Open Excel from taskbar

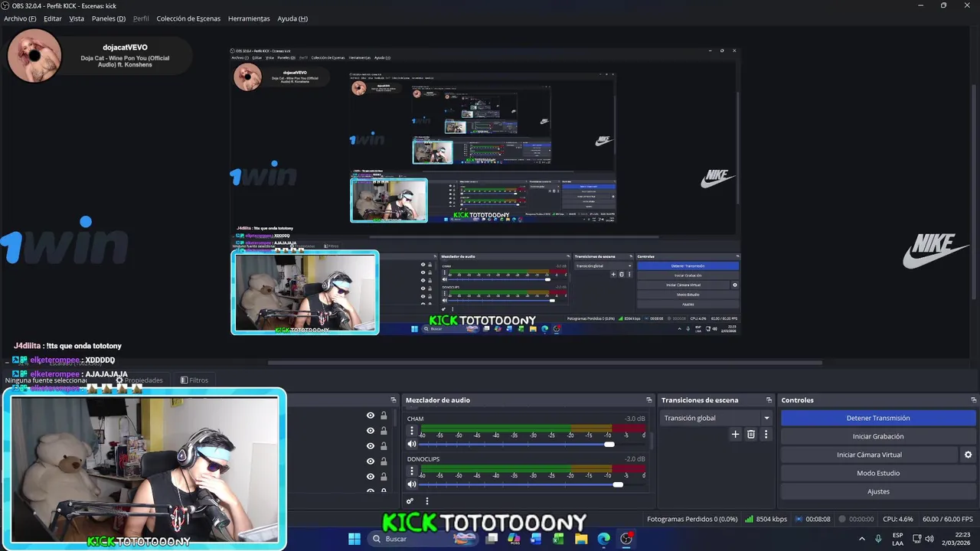[x=559, y=539]
